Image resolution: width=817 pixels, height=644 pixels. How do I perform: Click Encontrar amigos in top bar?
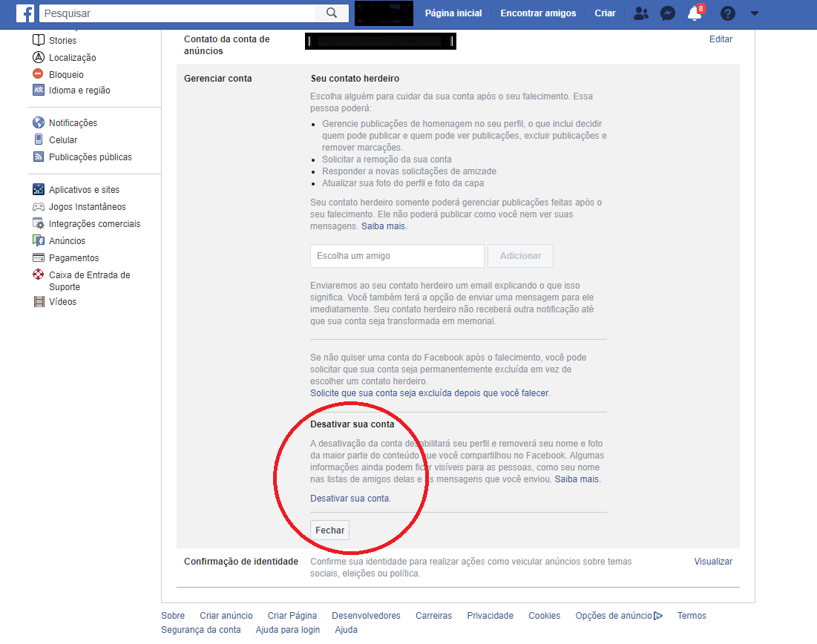tap(538, 13)
